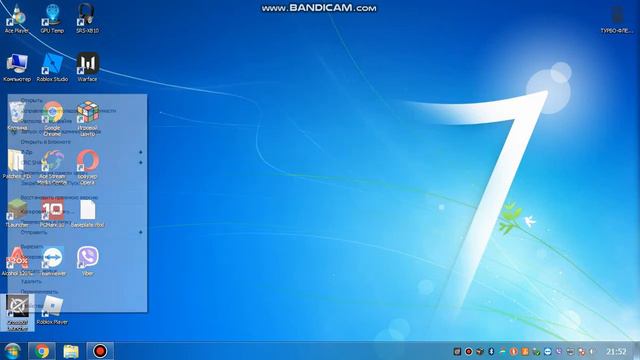Select the Roblox Studio shortcut

(52, 67)
